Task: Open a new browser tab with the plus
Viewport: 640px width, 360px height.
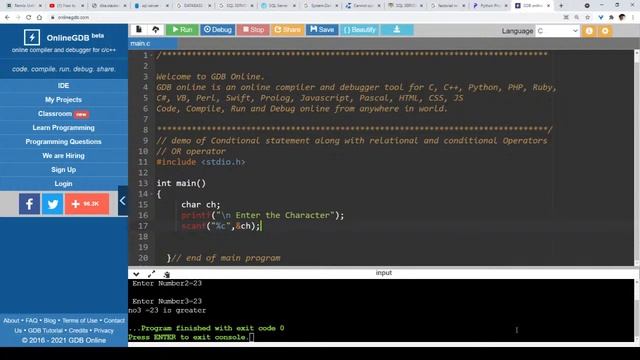Action: tap(561, 6)
